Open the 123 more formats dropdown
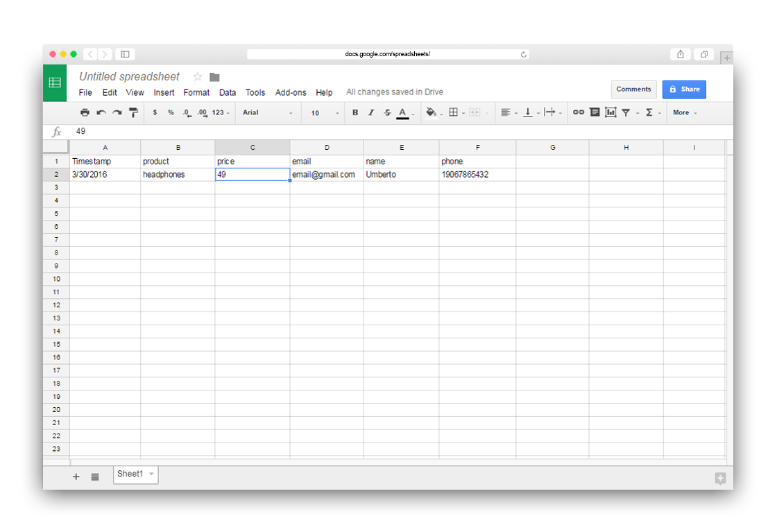The image size is (777, 532). (x=221, y=113)
